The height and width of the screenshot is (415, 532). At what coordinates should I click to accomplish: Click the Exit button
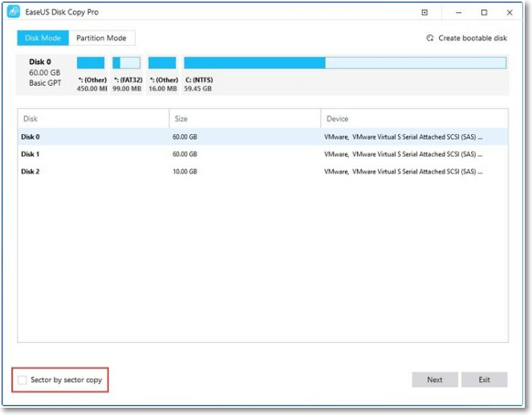tap(484, 380)
